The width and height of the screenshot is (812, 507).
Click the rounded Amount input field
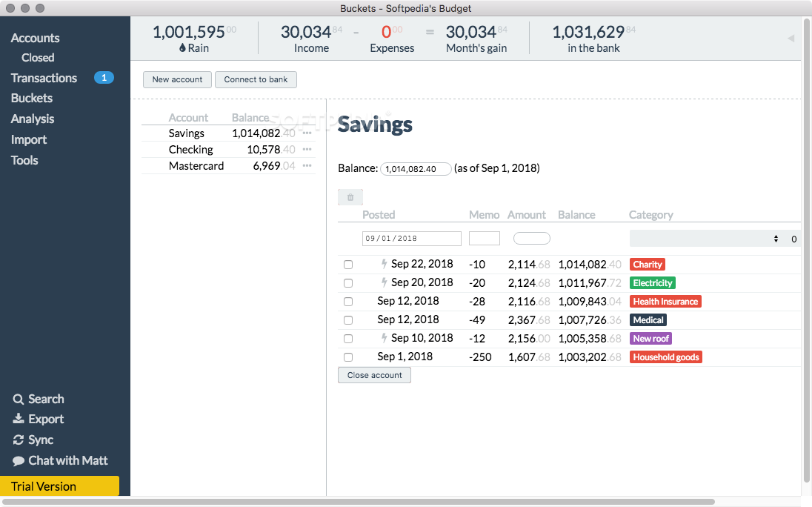coord(532,239)
